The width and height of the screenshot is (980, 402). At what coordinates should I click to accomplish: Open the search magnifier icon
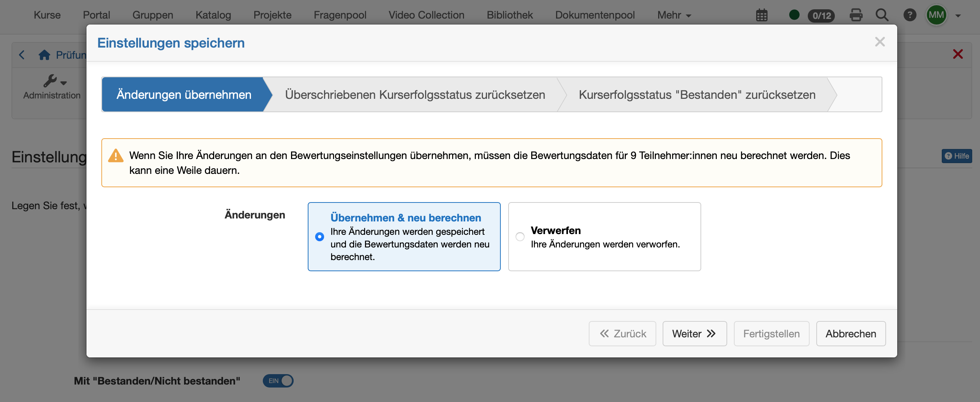882,15
